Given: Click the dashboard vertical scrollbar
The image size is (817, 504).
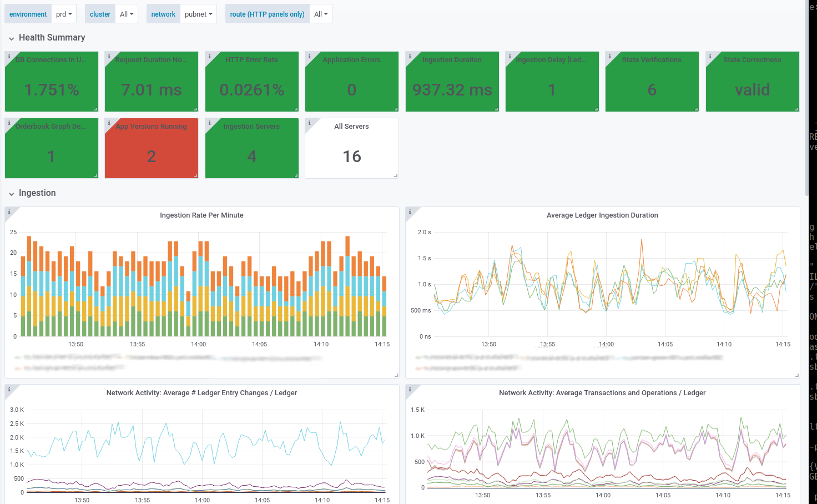Looking at the screenshot, I should coord(807,98).
